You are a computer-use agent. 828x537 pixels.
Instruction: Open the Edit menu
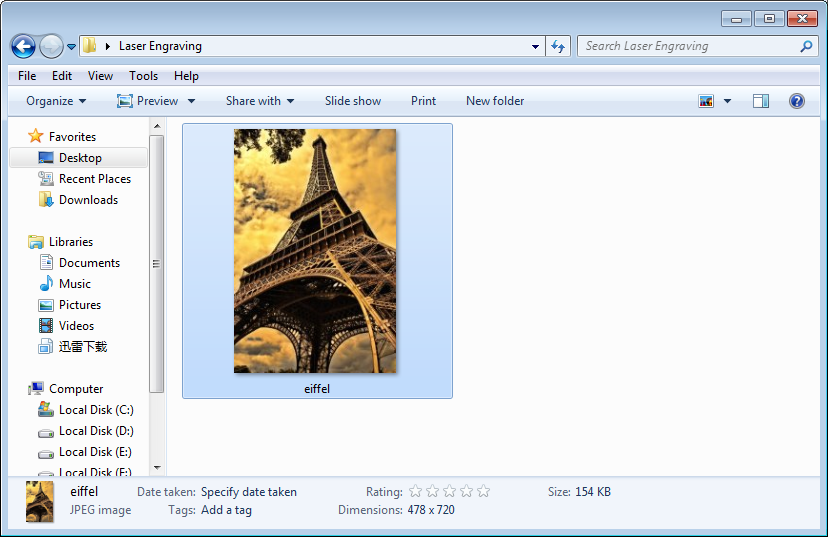62,76
